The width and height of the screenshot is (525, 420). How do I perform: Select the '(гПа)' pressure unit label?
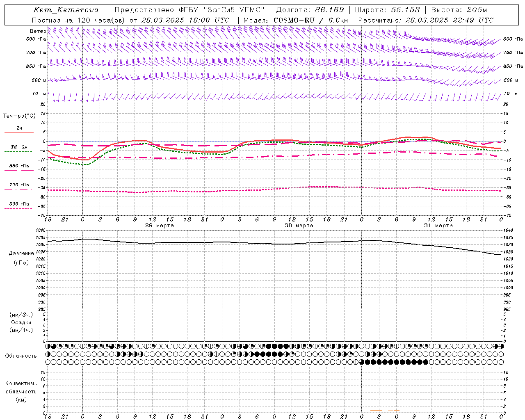pyautogui.click(x=21, y=262)
